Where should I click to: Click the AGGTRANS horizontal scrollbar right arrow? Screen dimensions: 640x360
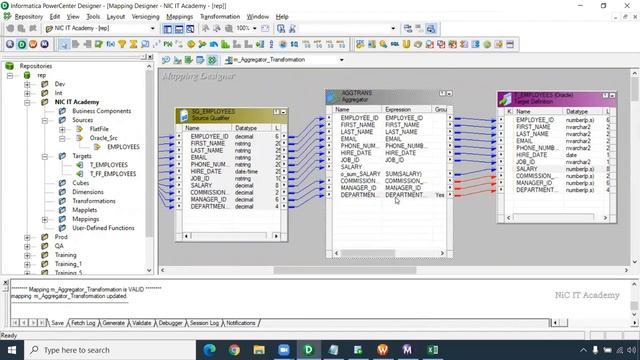pos(442,253)
